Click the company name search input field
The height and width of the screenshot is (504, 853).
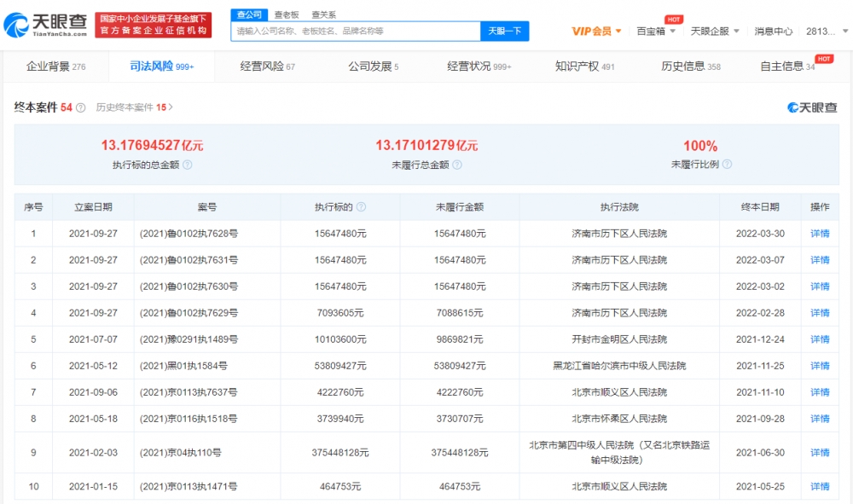[356, 32]
